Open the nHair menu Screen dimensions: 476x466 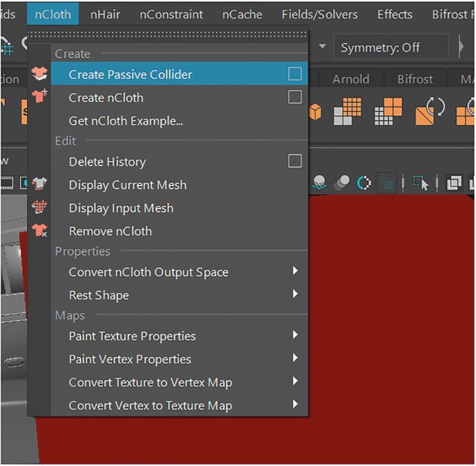click(106, 14)
